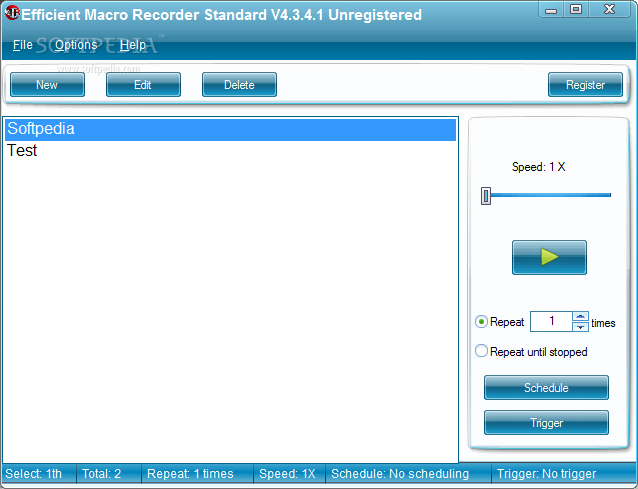Click the app logo in the title bar
Viewport: 638px width, 489px height.
click(x=12, y=13)
